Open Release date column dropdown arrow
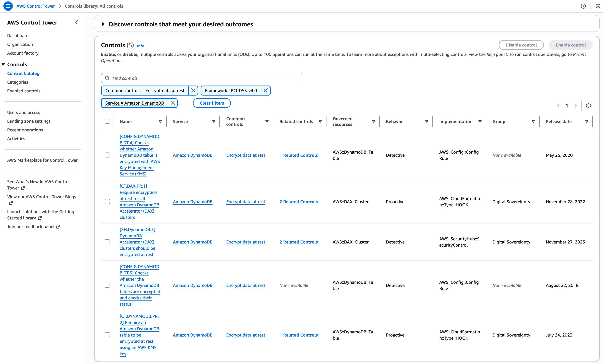Screen dimensions: 603x364 [587, 121]
